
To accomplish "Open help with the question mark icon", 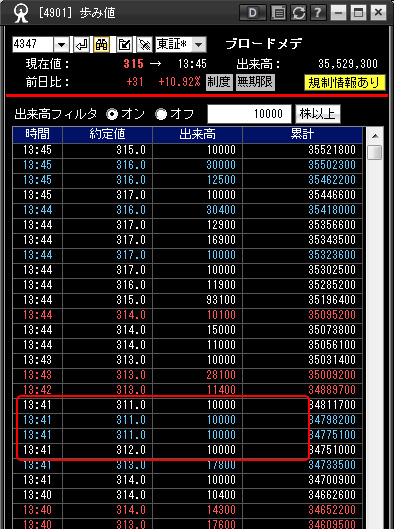I will coord(318,13).
